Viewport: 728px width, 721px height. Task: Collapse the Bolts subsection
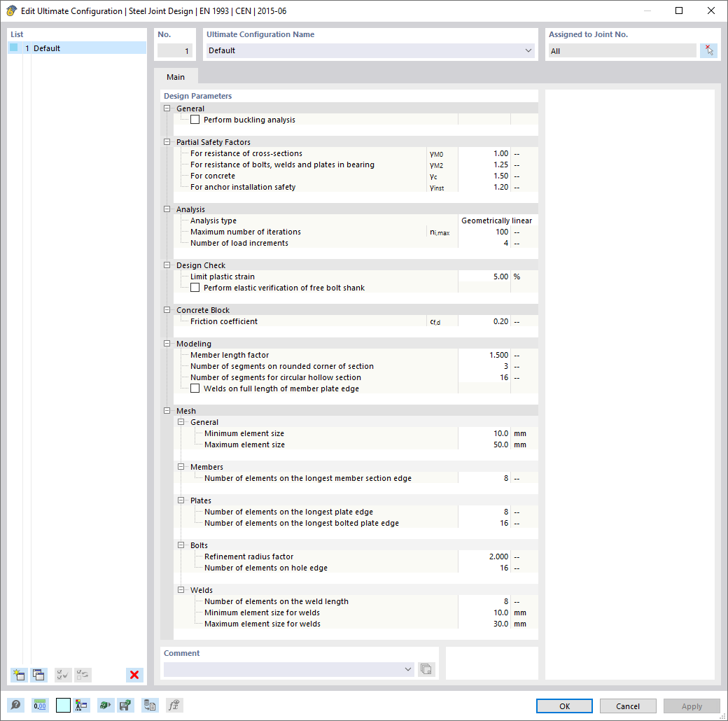181,545
